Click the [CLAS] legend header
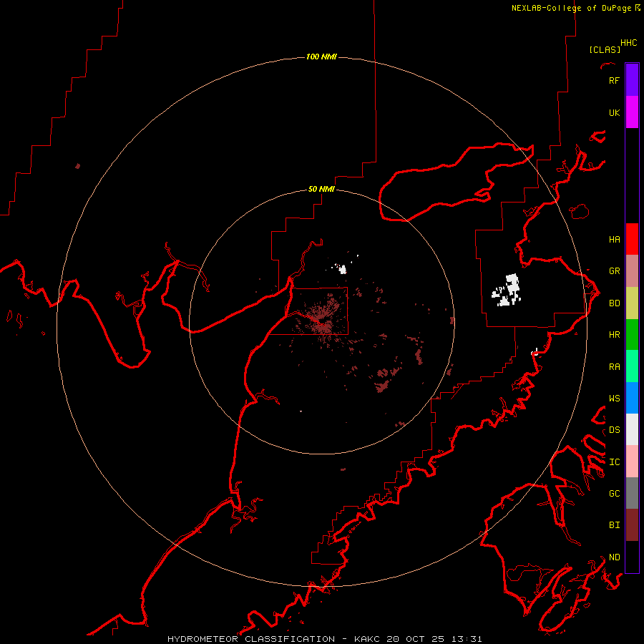This screenshot has width=644, height=644. (605, 49)
